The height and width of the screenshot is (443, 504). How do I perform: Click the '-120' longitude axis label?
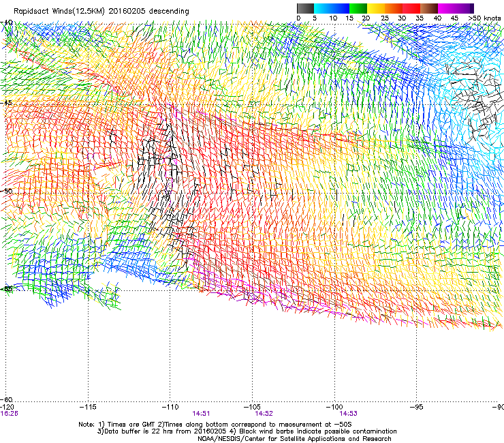(x=6, y=407)
